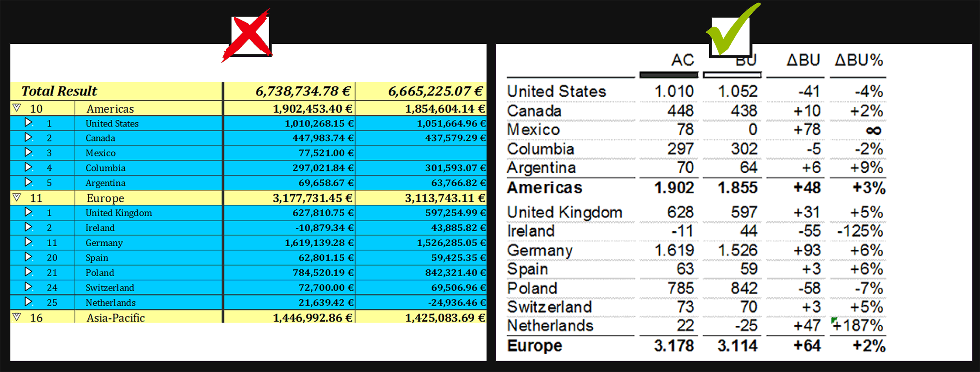Click Mexico value 77,521.00 €
980x372 pixels.
click(x=326, y=153)
